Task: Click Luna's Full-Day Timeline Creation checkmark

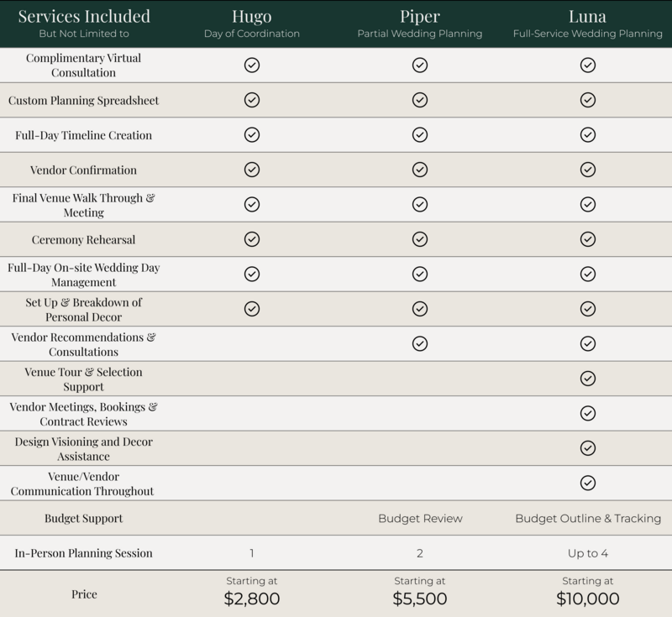Action: [588, 134]
